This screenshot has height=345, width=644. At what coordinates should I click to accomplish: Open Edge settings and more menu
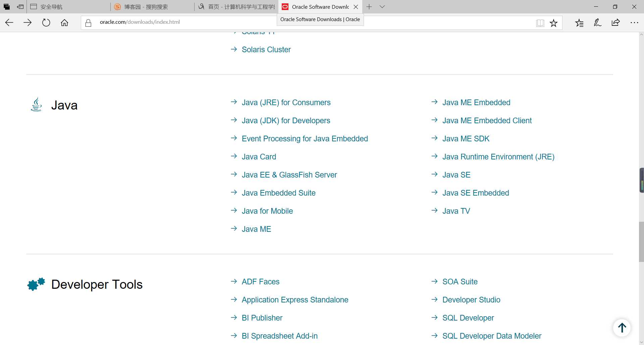coord(634,23)
